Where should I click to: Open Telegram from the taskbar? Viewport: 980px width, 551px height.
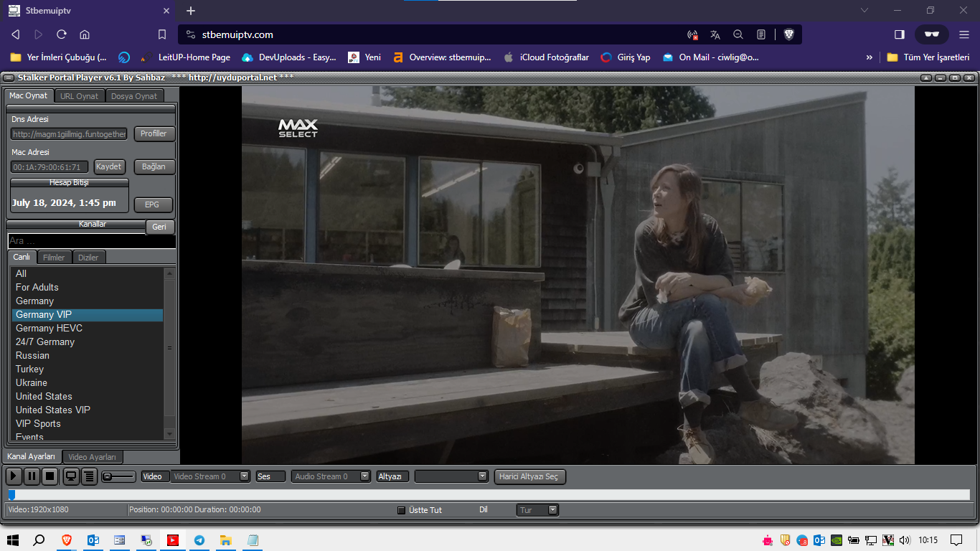tap(199, 540)
